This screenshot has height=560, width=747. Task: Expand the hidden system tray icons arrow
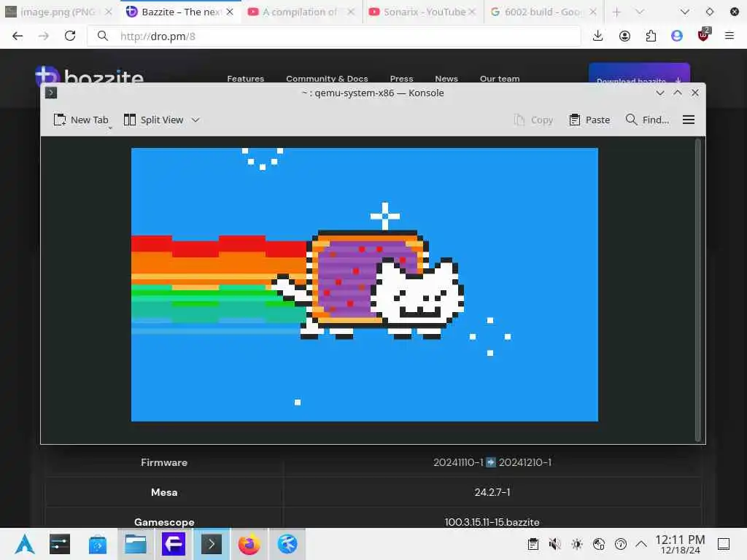tap(641, 544)
